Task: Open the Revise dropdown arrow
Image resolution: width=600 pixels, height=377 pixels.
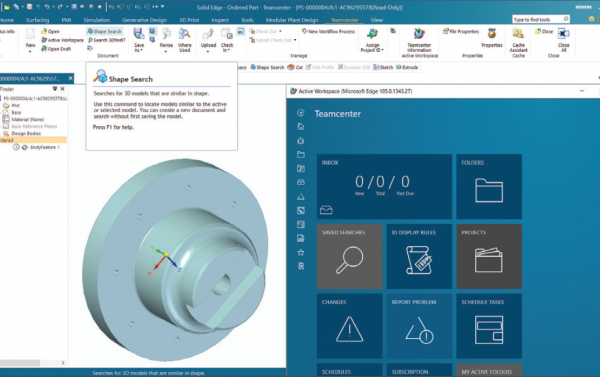Action: [166, 51]
